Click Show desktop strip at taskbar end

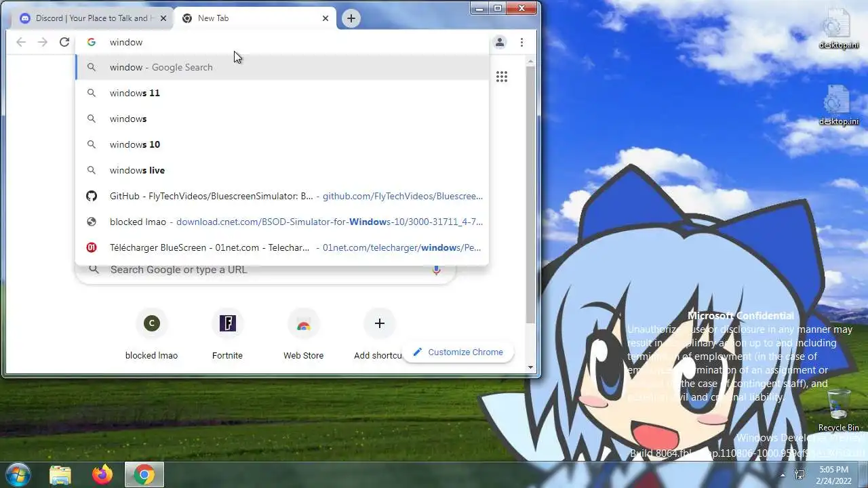coord(863,474)
